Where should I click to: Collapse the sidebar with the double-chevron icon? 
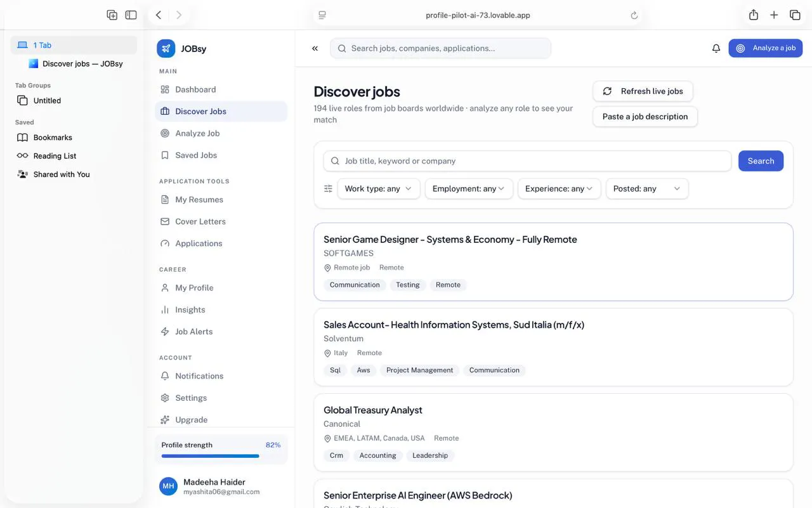point(315,48)
